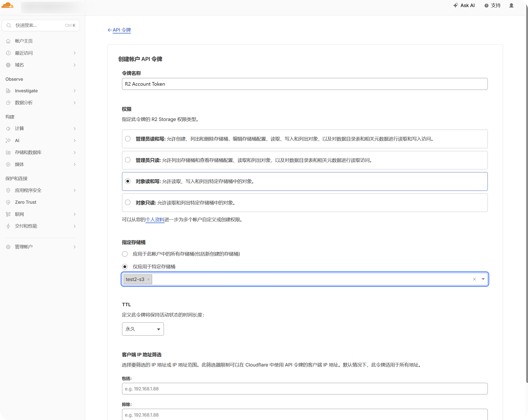Clear all selected buckets with the X
This screenshot has height=420, width=528.
point(474,279)
